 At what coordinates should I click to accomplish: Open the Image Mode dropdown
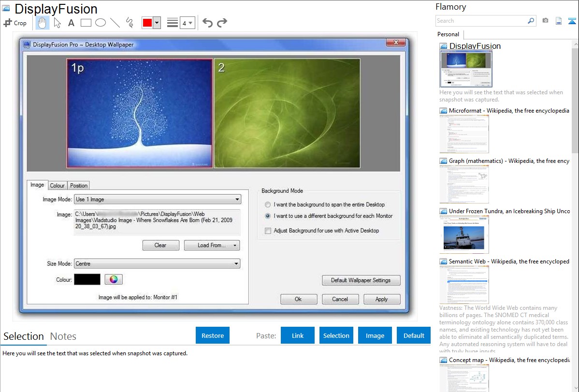coord(157,199)
